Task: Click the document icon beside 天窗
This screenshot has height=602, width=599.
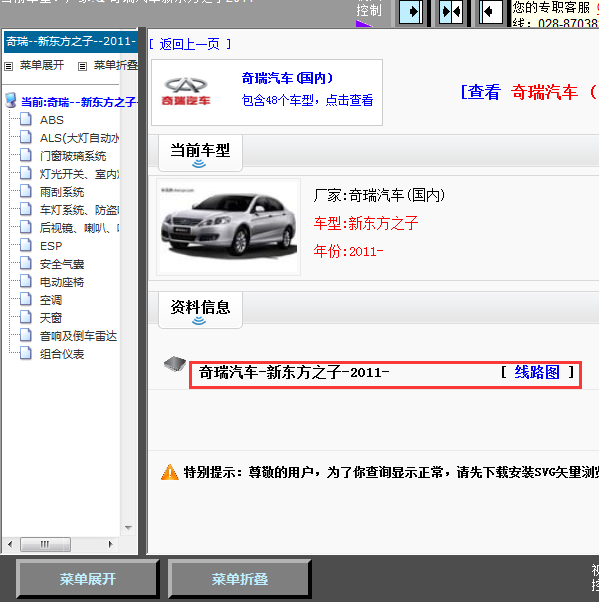Action: 26,317
